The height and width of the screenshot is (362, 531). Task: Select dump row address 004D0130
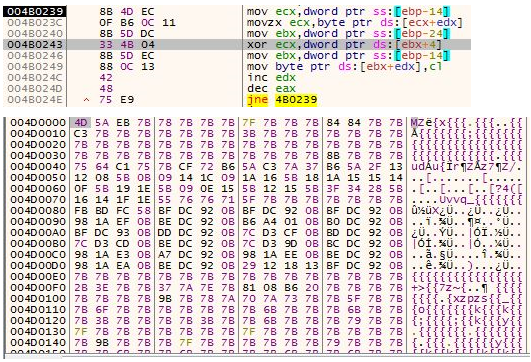tap(38, 332)
